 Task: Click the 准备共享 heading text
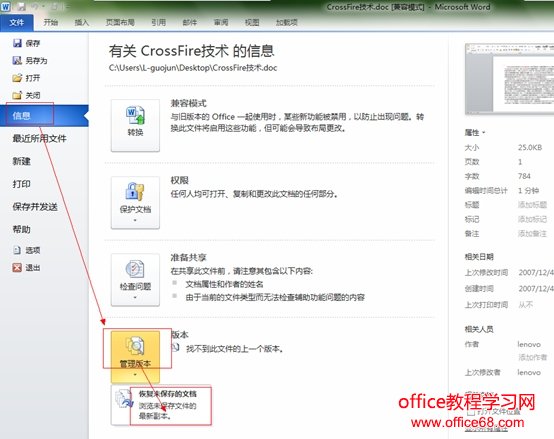click(x=188, y=257)
